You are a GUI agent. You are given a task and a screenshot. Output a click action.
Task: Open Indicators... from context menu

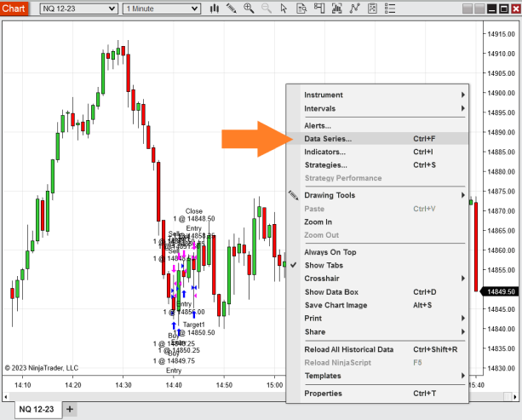[378, 152]
